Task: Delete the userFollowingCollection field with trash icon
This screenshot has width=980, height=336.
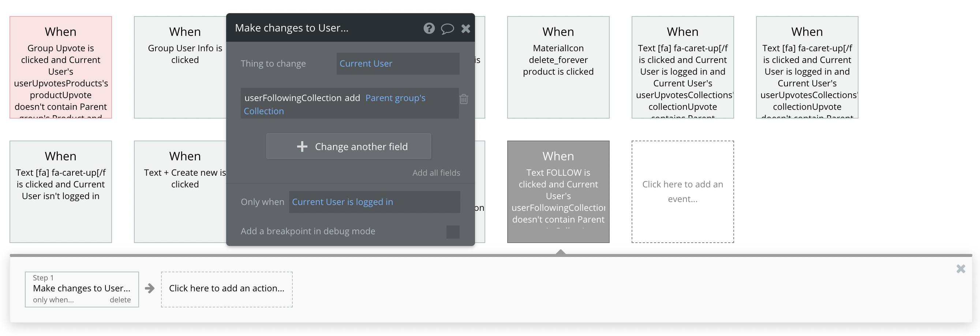Action: (x=463, y=99)
